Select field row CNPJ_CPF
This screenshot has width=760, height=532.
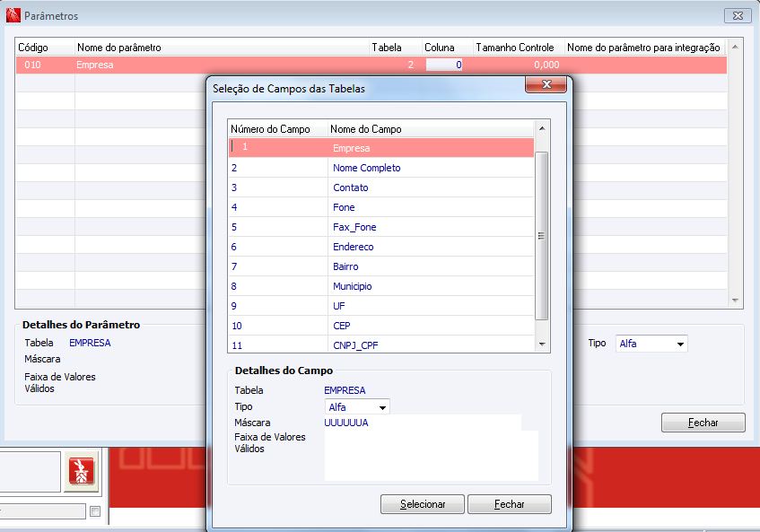coord(381,345)
